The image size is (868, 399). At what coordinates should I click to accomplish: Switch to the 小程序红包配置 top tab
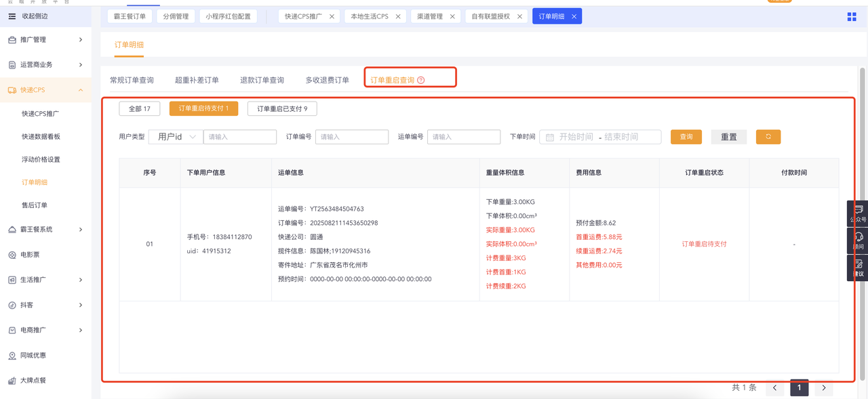[228, 17]
